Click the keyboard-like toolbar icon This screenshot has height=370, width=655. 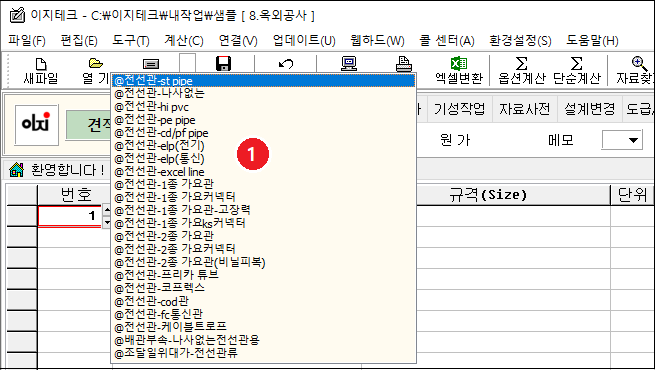(151, 64)
